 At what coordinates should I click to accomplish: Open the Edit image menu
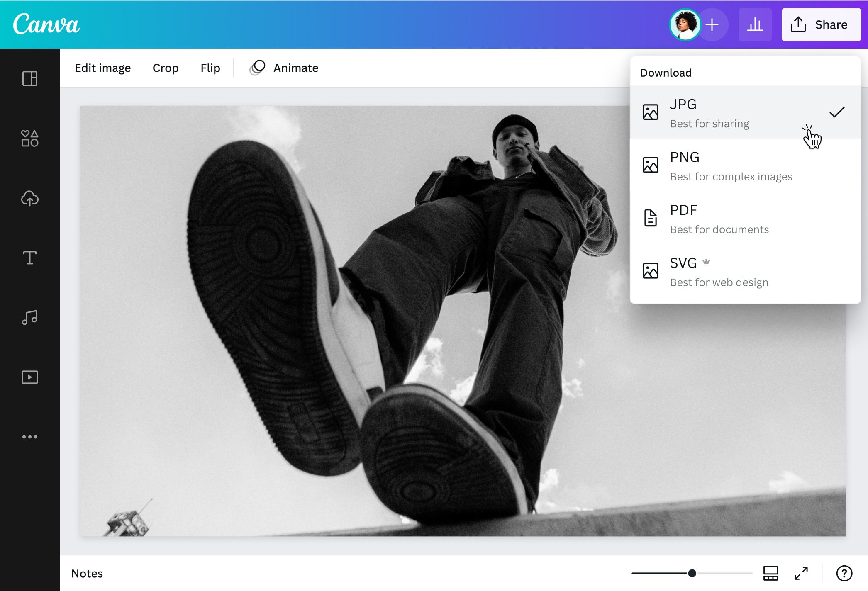click(x=103, y=68)
